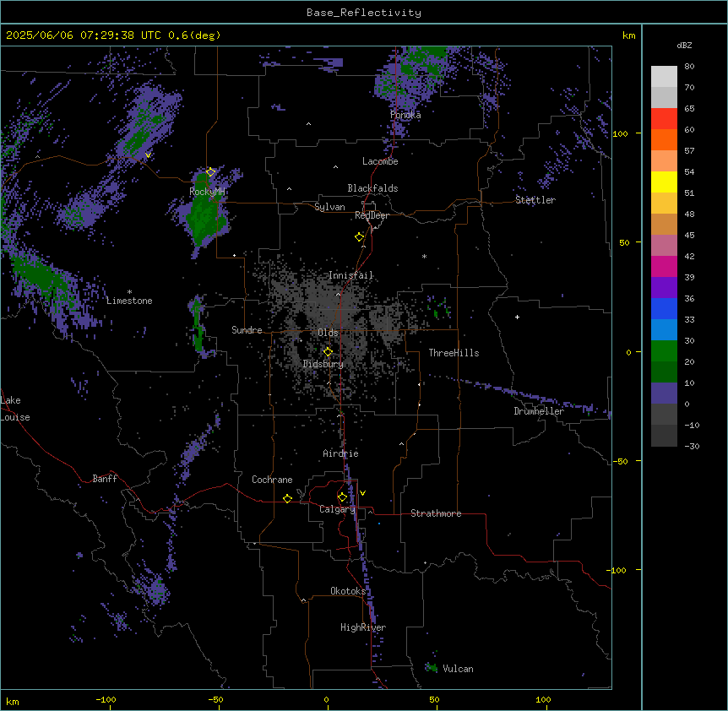Click the Cochrane label
728x711 pixels.
coord(272,480)
